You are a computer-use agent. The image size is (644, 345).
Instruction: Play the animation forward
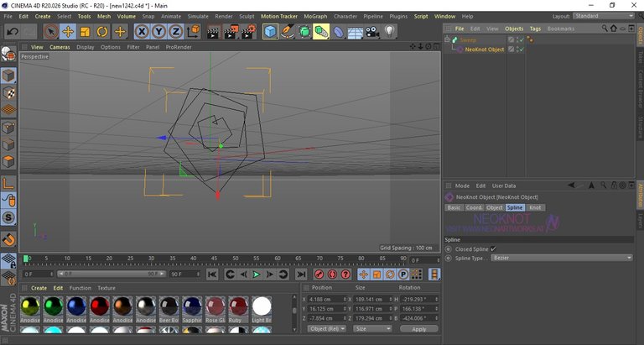click(257, 274)
